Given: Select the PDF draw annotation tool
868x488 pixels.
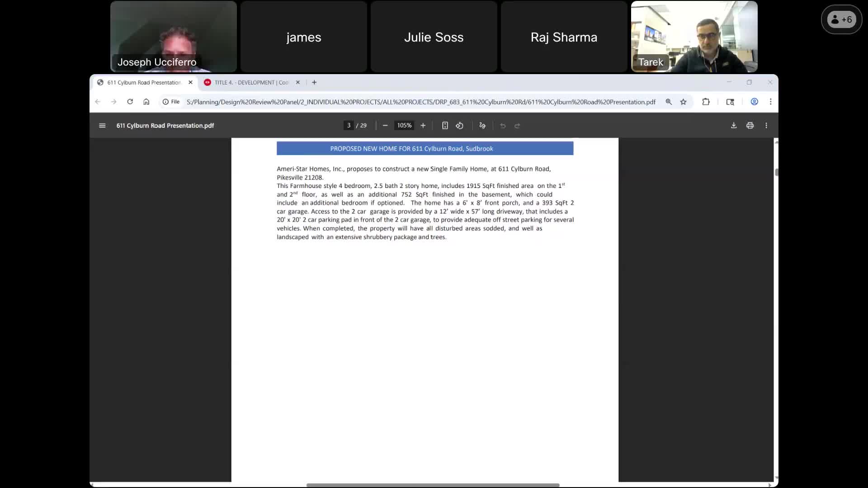Looking at the screenshot, I should point(482,126).
